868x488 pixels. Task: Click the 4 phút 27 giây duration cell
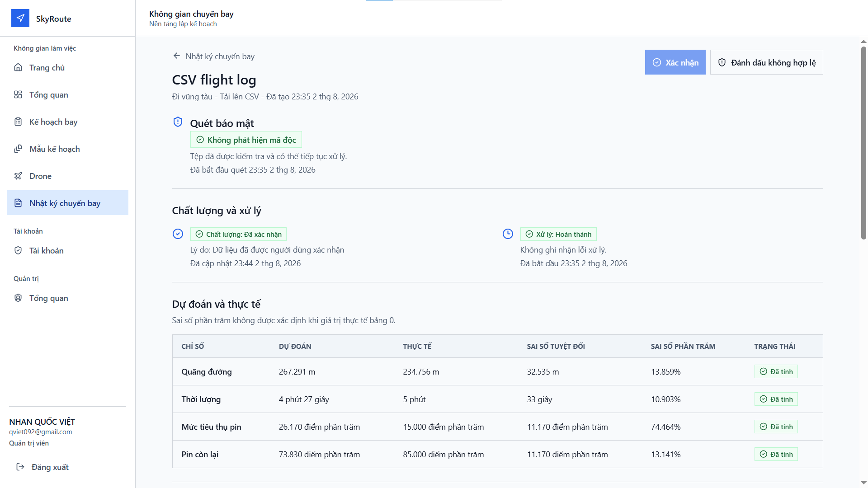[x=304, y=399]
